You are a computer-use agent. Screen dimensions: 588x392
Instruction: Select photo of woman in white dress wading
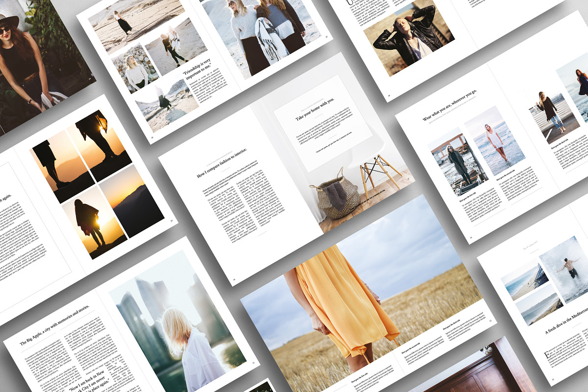click(x=494, y=141)
